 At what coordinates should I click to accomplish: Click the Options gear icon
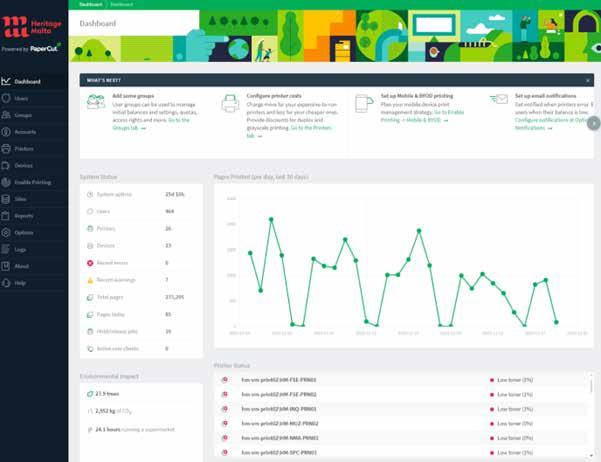[6, 233]
